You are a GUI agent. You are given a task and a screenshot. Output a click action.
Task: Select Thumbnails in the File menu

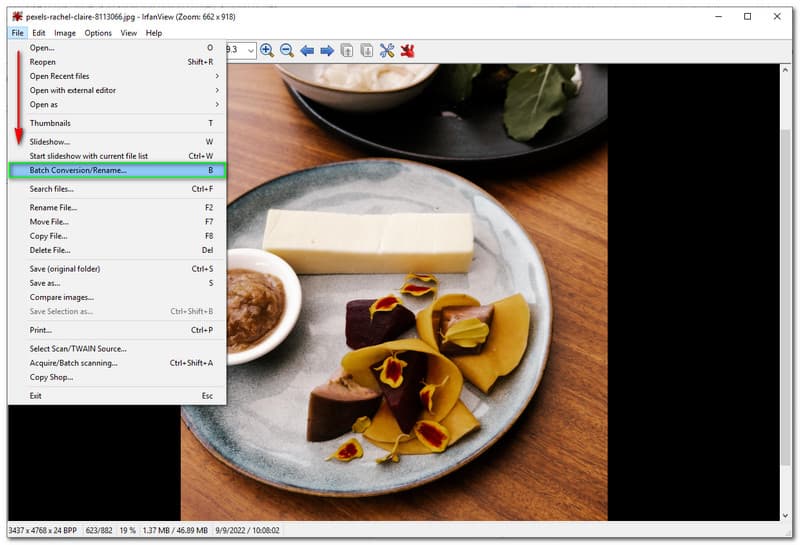[x=50, y=123]
